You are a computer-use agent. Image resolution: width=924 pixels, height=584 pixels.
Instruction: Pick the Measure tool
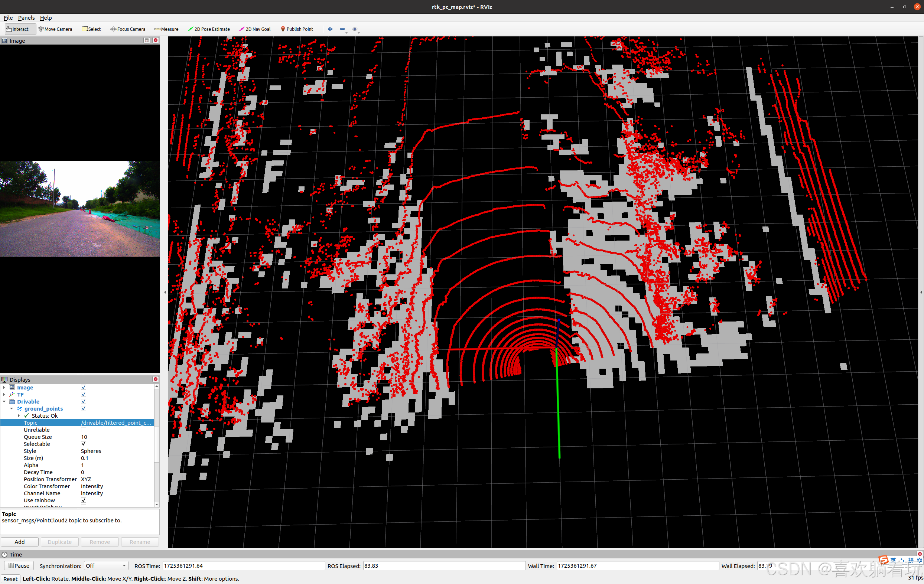[166, 29]
